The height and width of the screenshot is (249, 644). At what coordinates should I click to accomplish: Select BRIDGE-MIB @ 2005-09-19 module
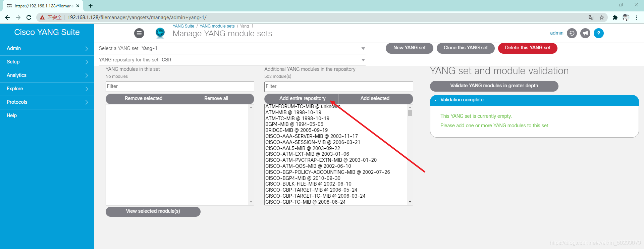point(336,130)
